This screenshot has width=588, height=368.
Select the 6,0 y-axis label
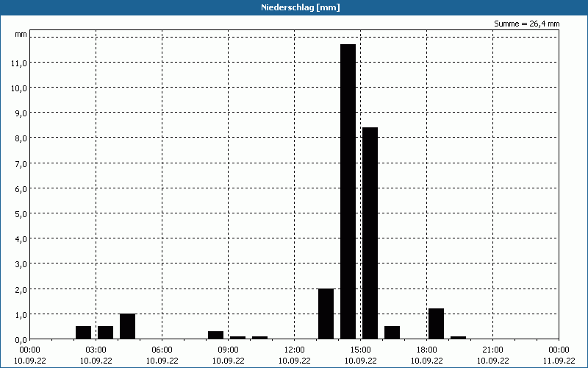[21, 189]
